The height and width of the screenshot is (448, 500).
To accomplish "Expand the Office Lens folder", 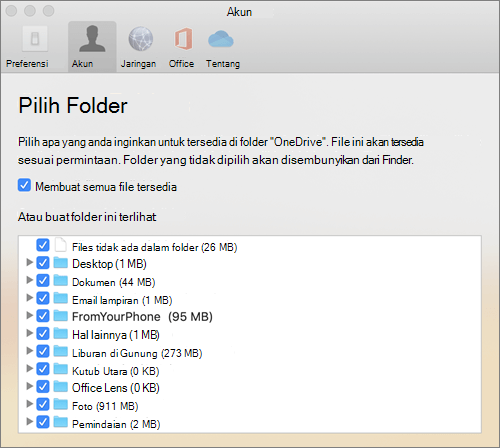I will [x=30, y=386].
